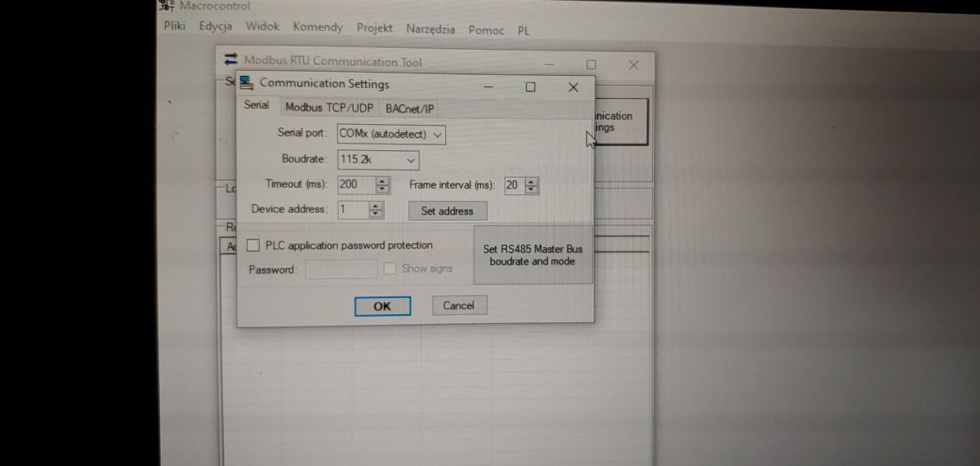Click the Frame interval value field
The height and width of the screenshot is (466, 980).
click(x=514, y=186)
